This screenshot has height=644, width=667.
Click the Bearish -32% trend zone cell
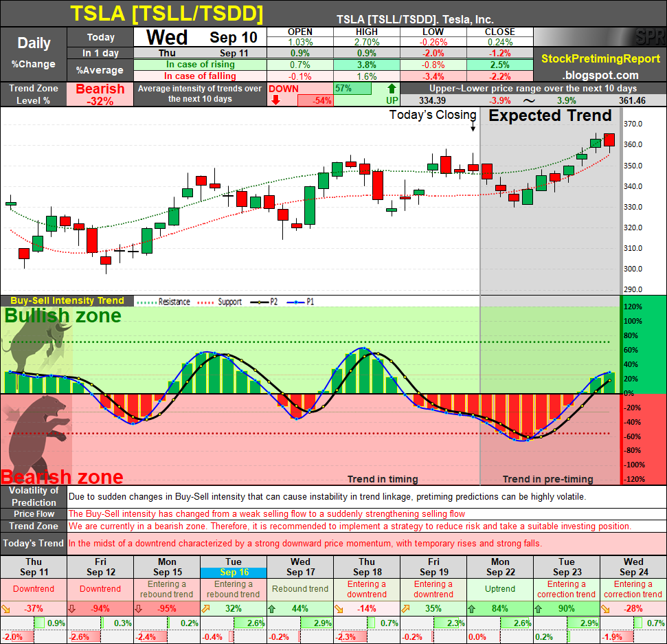pyautogui.click(x=100, y=94)
